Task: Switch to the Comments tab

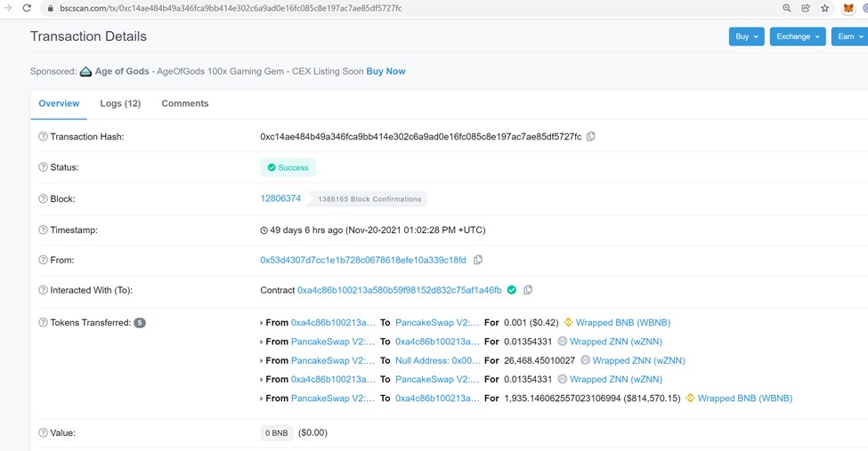Action: (x=185, y=103)
